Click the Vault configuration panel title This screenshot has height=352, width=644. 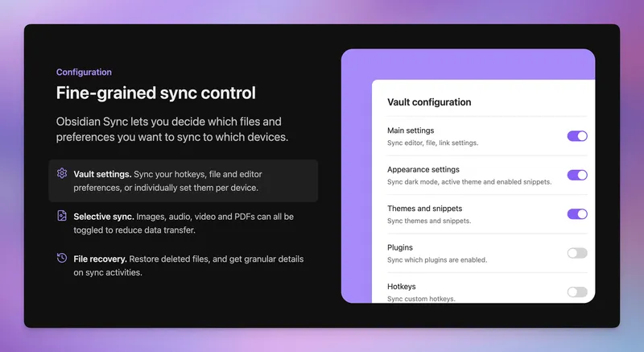429,102
